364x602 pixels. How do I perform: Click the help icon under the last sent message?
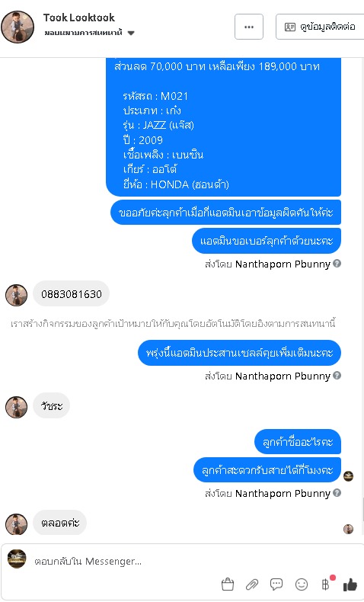pos(337,492)
